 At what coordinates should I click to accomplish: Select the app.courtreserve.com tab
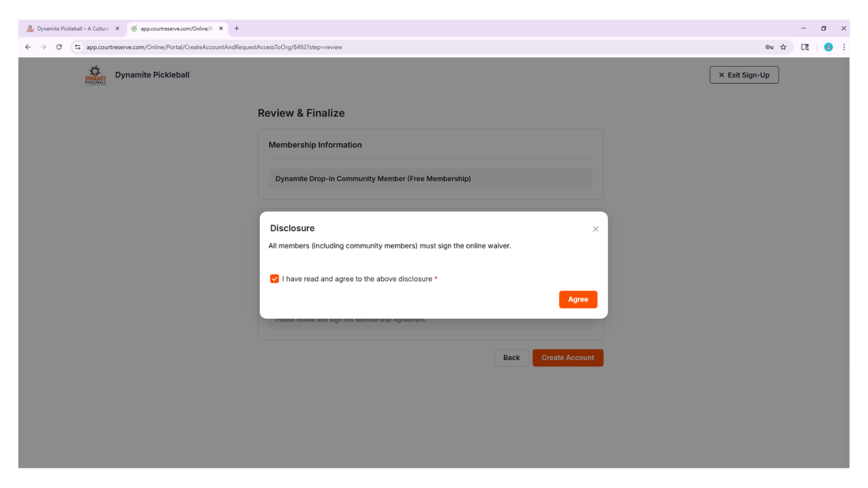tap(175, 29)
